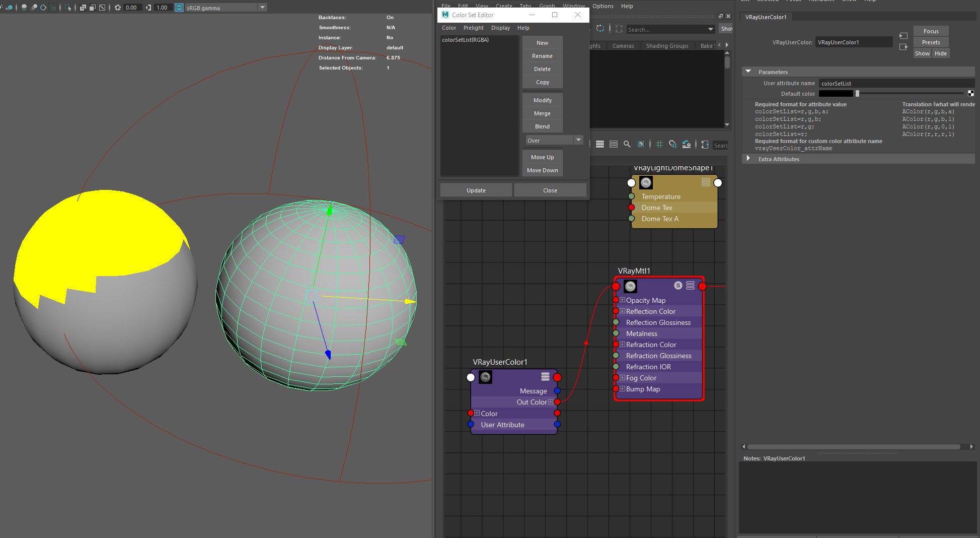Click the gamma icon beside 1.00
The height and width of the screenshot is (538, 980).
point(148,8)
